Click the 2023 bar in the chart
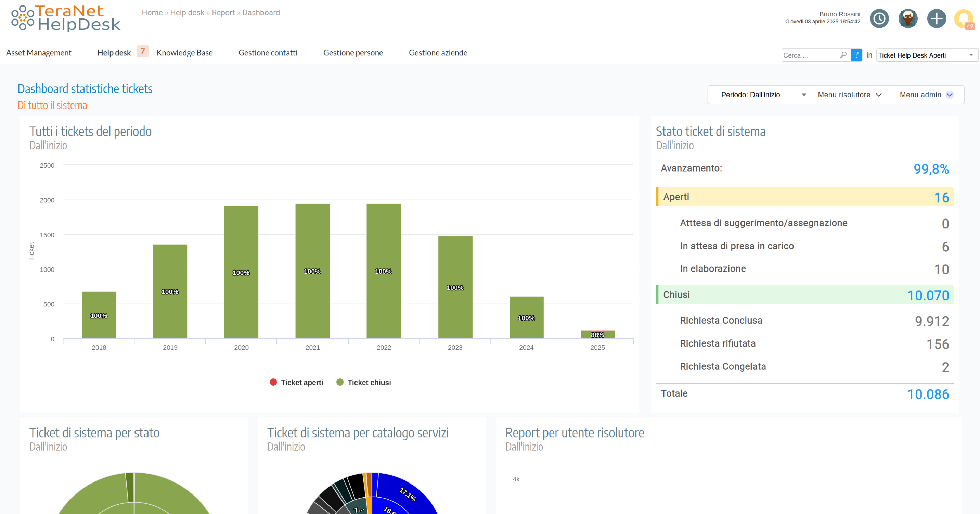This screenshot has height=514, width=980. [x=455, y=287]
